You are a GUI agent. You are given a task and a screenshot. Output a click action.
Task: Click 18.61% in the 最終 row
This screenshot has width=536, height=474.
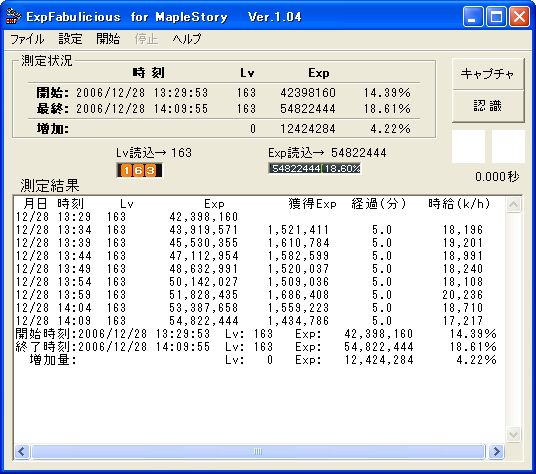(387, 109)
